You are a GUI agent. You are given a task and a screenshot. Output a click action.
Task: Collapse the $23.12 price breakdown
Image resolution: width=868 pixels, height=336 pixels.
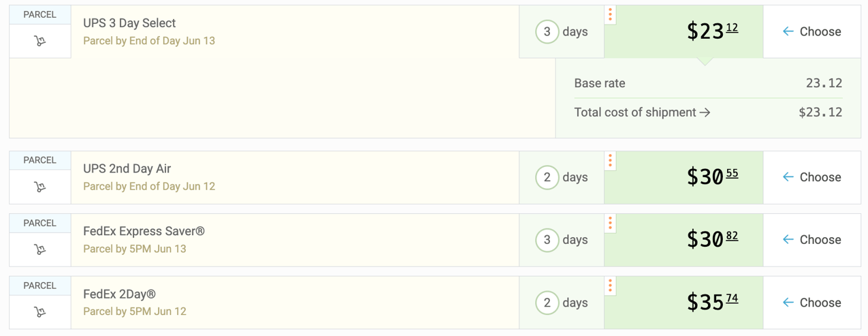[711, 31]
